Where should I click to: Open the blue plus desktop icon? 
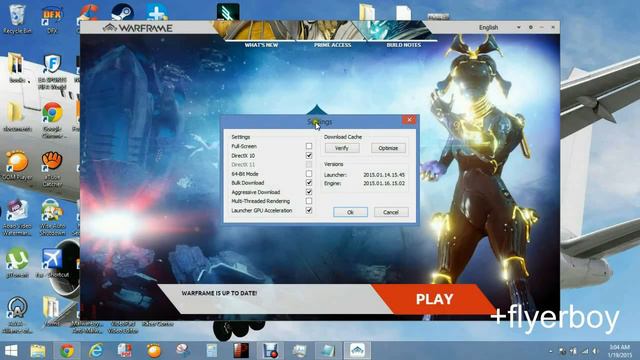[157, 12]
